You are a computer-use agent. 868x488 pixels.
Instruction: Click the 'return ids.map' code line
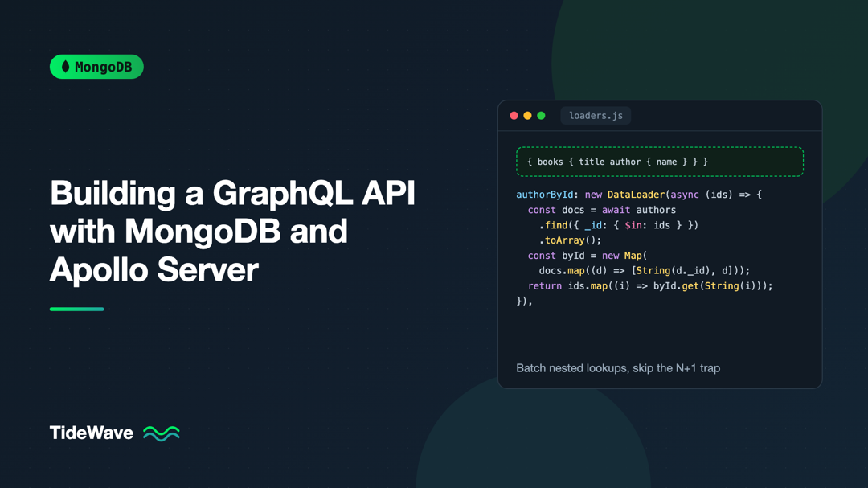click(x=650, y=286)
